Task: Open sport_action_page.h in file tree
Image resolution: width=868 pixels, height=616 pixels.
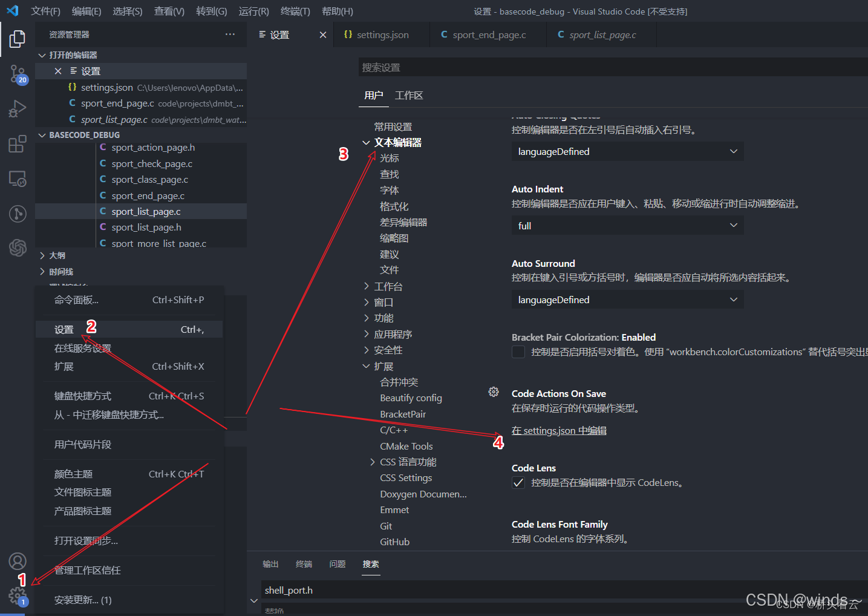Action: point(153,148)
